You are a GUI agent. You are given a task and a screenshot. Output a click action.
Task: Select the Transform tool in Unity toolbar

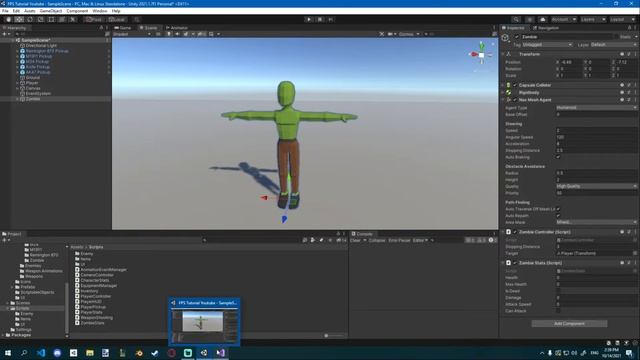[x=62, y=19]
